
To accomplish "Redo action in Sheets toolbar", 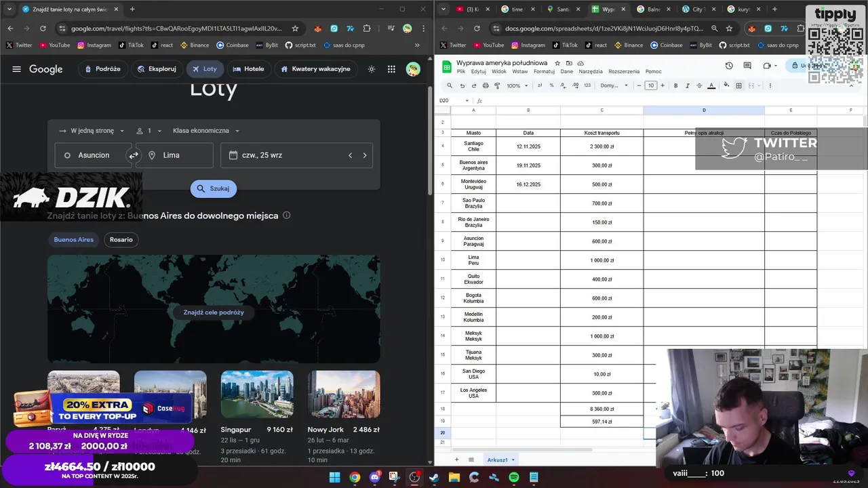I will [x=473, y=85].
